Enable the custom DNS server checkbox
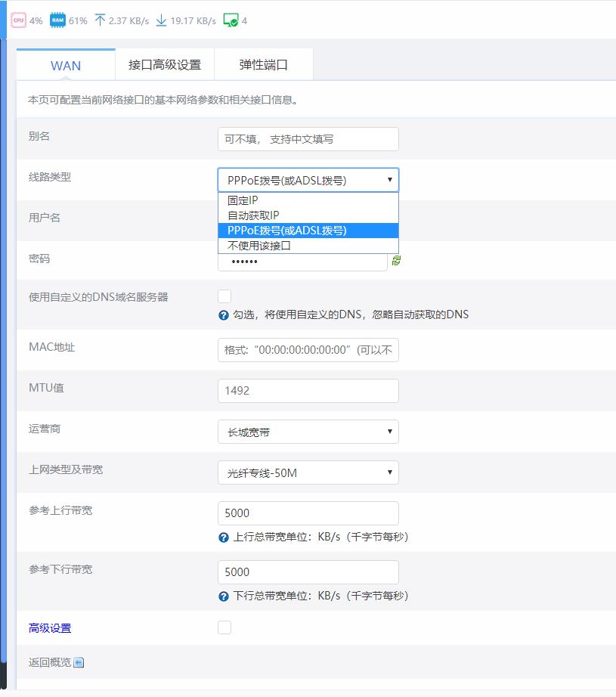This screenshot has height=697, width=616. tap(224, 296)
